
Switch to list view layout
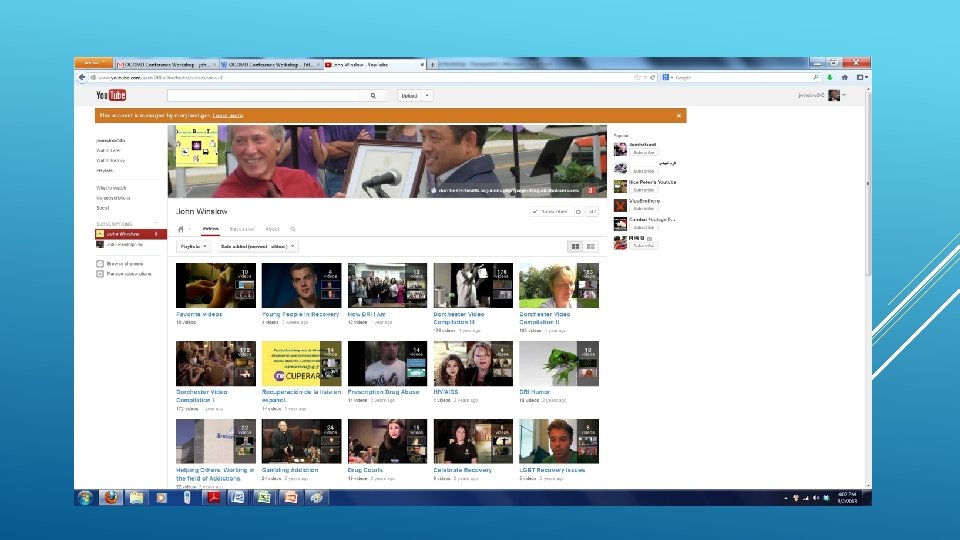[591, 246]
